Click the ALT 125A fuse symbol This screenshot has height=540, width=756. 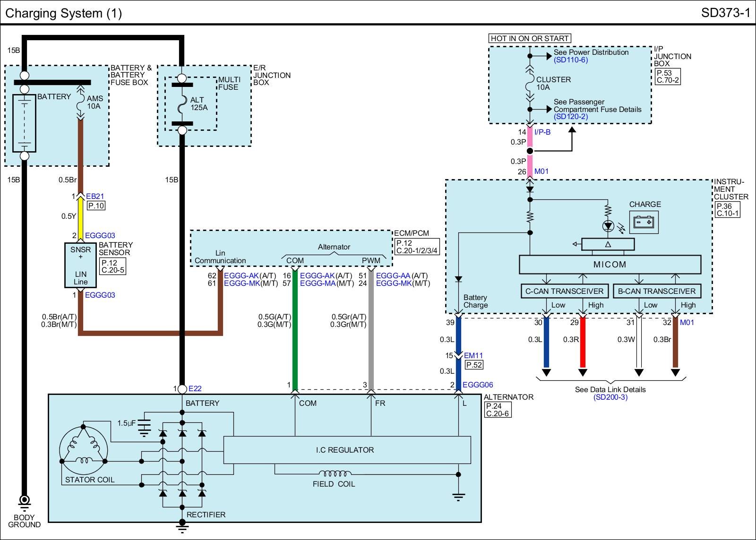pos(182,104)
